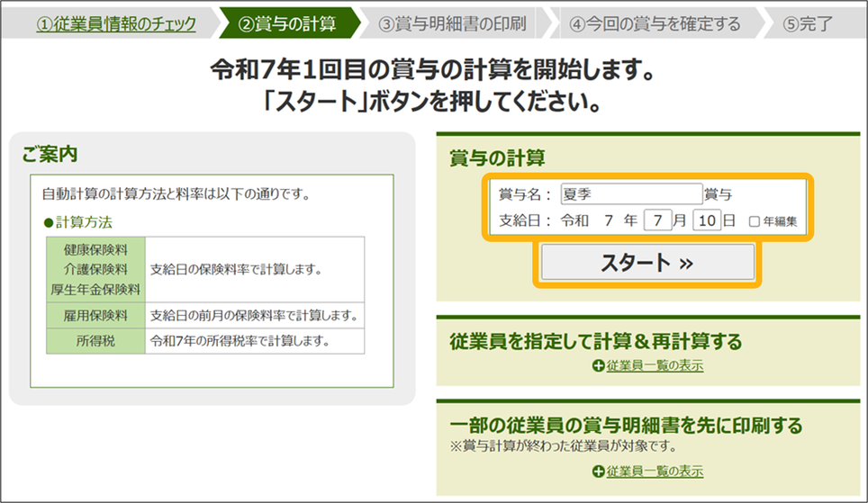
Task: Switch to the ③賞与明細書の印刷 step
Action: [x=452, y=23]
